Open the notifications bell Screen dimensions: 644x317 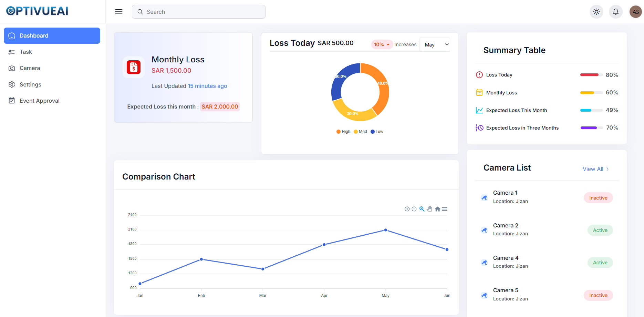click(x=616, y=12)
